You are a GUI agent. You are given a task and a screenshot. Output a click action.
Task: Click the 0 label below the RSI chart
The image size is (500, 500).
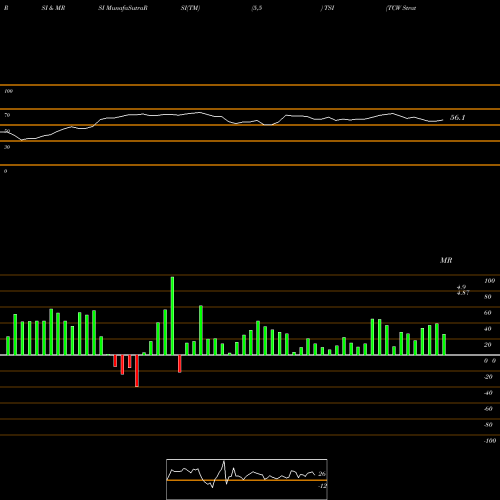coord(5,171)
